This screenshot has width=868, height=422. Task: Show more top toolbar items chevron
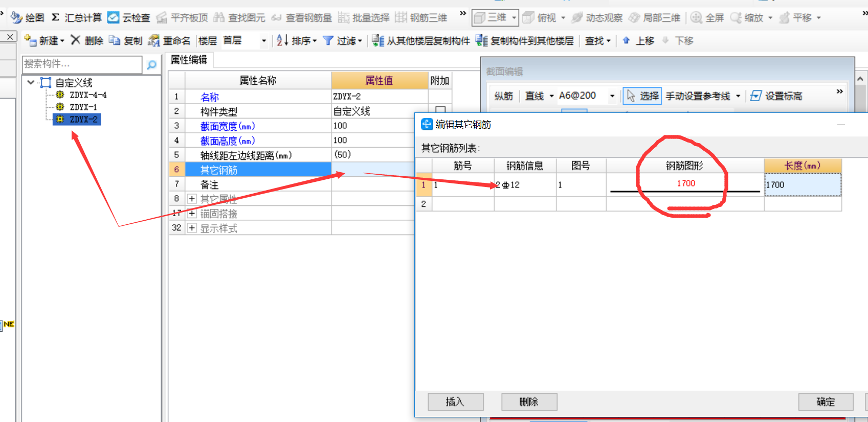463,13
